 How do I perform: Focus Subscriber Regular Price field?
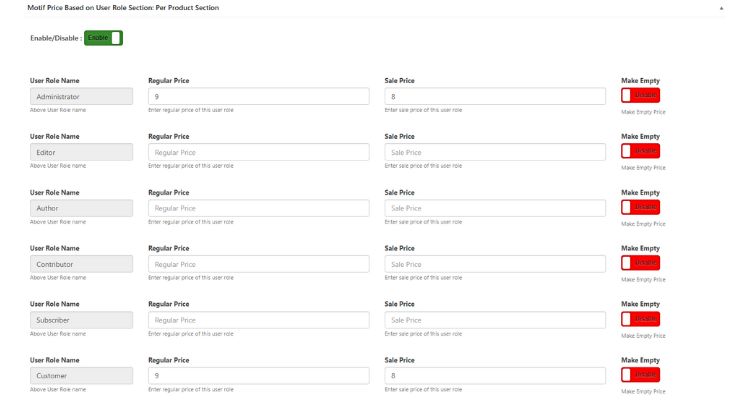pyautogui.click(x=258, y=320)
